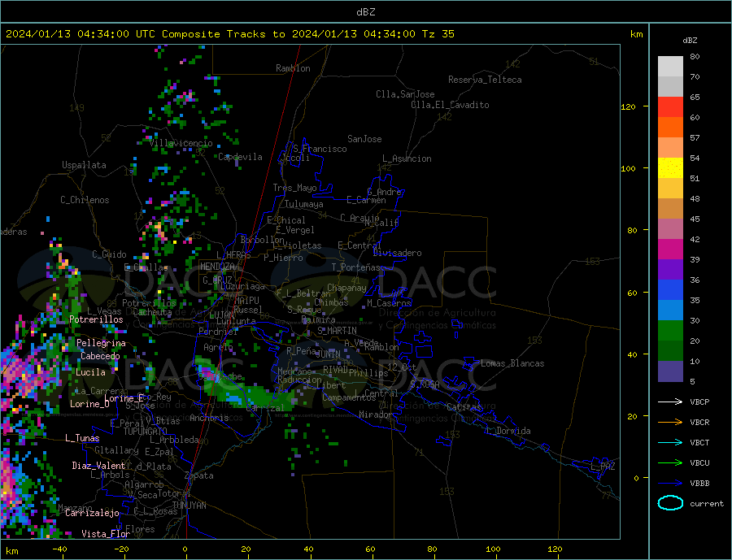
Task: Click the 80 dBZ light gray swatch
Action: click(x=670, y=67)
